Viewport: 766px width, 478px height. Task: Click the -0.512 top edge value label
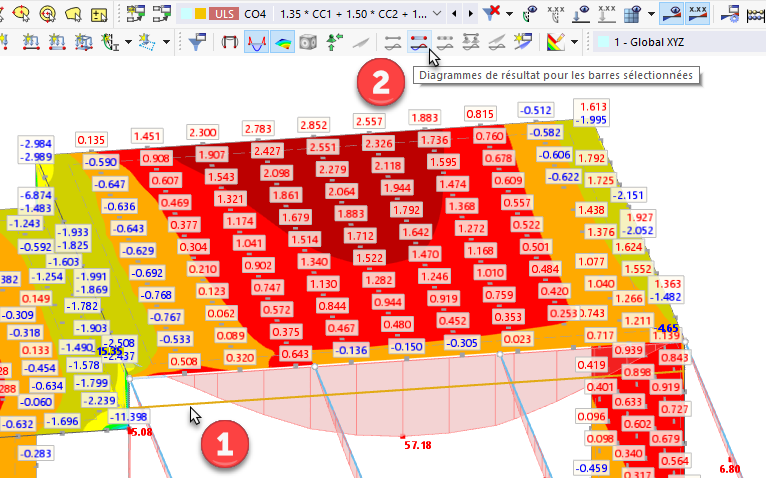point(535,110)
